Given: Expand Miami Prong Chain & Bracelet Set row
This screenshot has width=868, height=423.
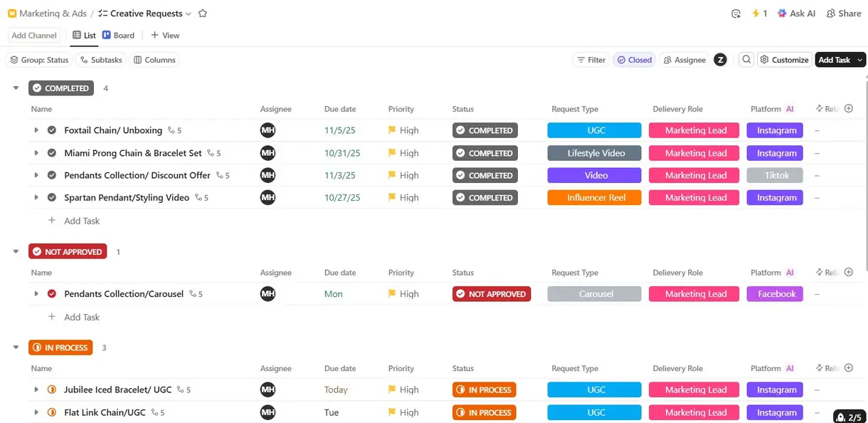Looking at the screenshot, I should coord(36,153).
